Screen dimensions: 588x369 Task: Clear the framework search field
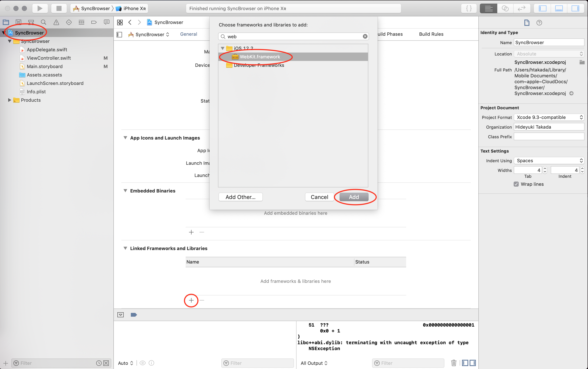pyautogui.click(x=365, y=36)
